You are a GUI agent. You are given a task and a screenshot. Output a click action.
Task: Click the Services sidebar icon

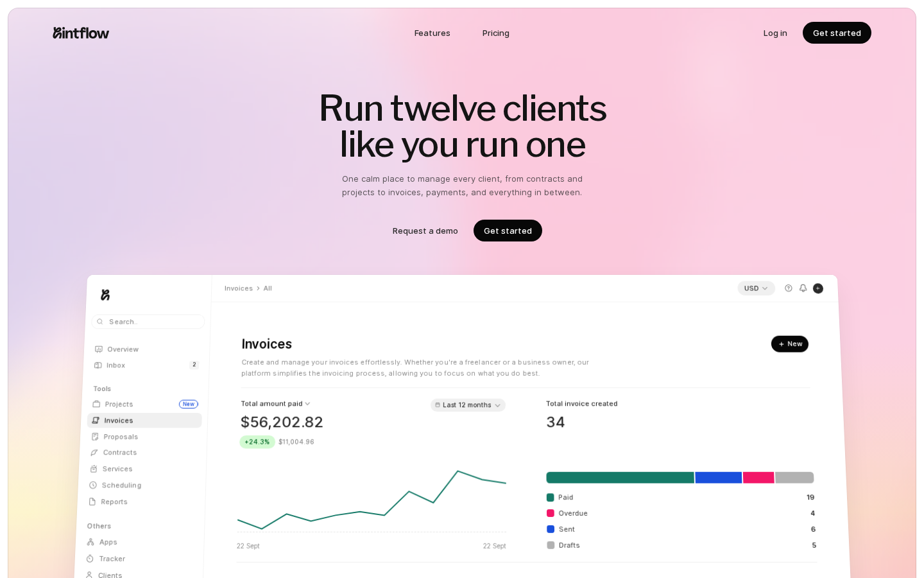coord(94,469)
